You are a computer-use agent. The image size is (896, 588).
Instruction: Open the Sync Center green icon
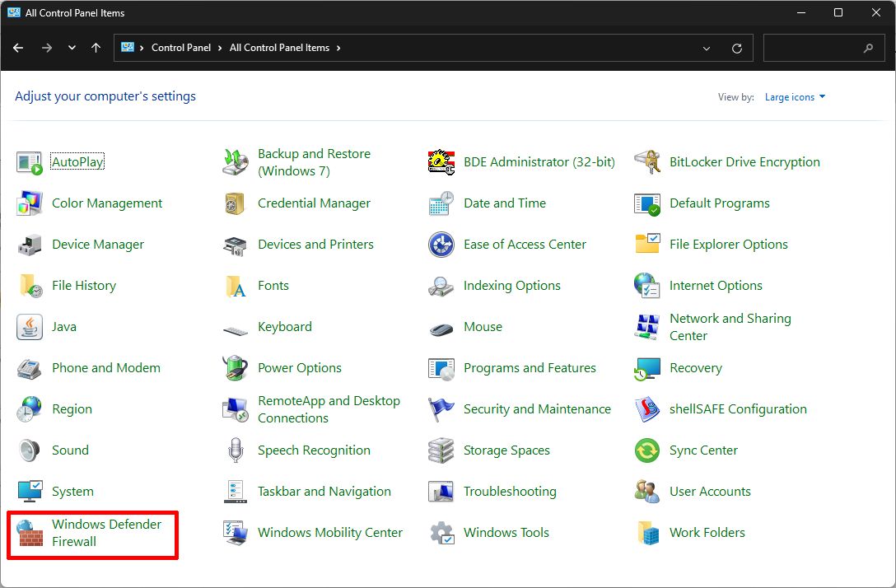[x=647, y=450]
